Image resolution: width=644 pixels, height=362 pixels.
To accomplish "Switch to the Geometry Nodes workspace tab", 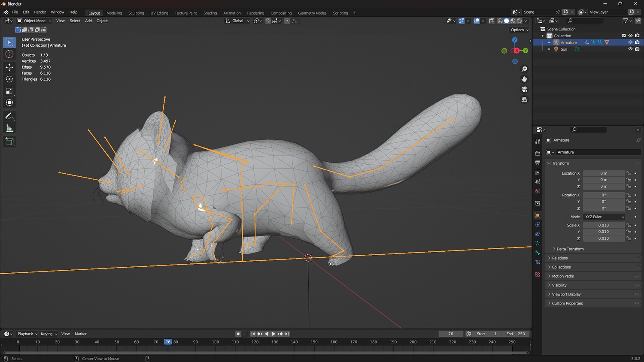I will click(312, 13).
